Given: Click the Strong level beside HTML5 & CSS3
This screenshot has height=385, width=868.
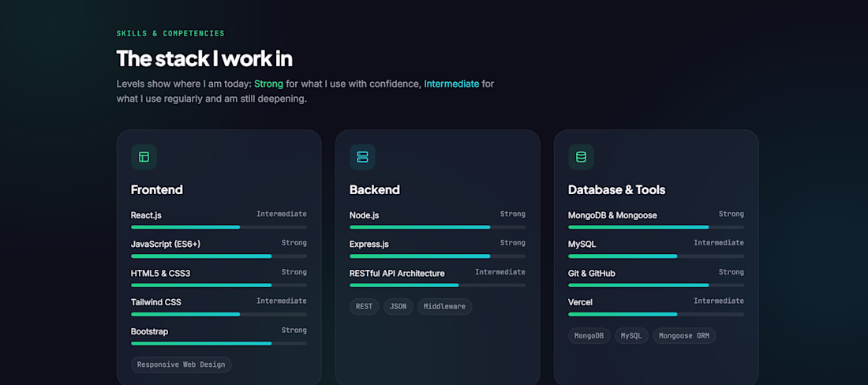Looking at the screenshot, I should [x=294, y=271].
